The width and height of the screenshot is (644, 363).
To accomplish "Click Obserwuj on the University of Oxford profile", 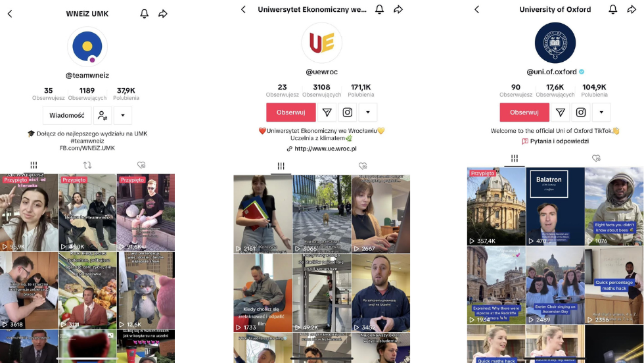I will 524,112.
